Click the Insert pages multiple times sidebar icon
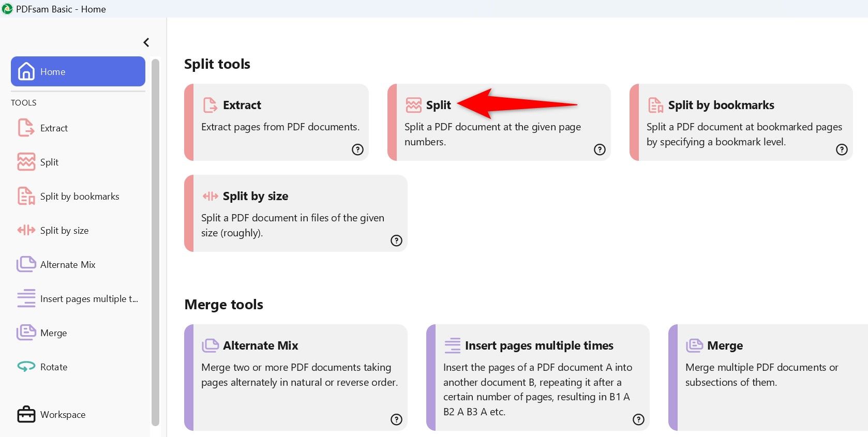Screen dimensions: 868x437 pos(26,298)
